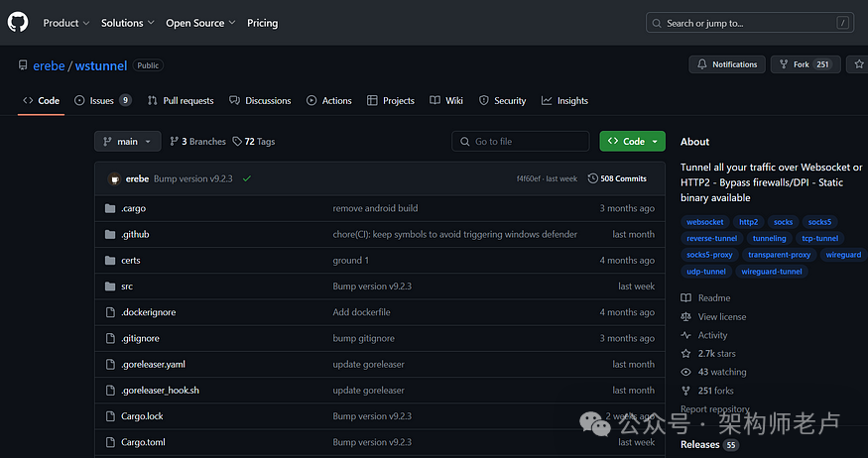View the 3 Branches list
Image resolution: width=868 pixels, height=458 pixels.
(198, 142)
